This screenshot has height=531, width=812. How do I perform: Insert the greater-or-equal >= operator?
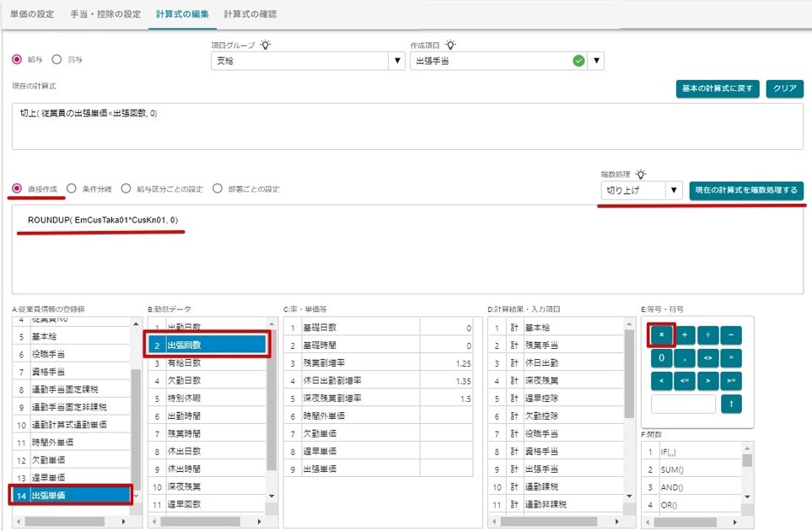click(x=731, y=381)
